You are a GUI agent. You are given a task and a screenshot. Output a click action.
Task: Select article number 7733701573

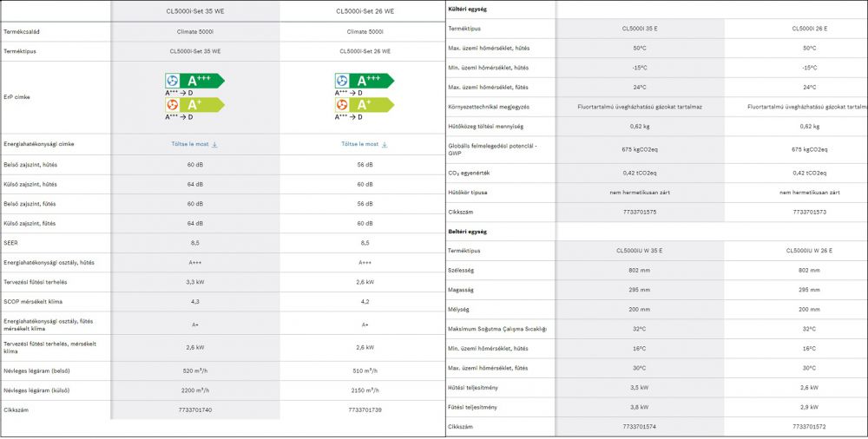(x=809, y=212)
